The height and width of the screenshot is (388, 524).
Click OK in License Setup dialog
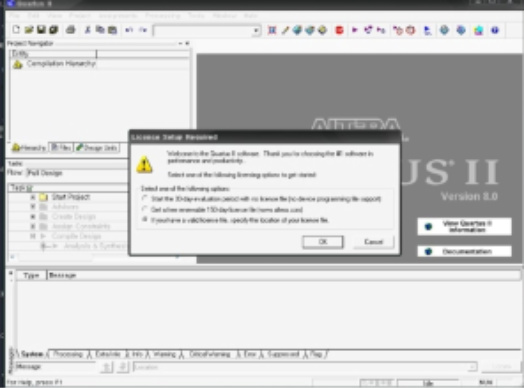[x=322, y=242]
